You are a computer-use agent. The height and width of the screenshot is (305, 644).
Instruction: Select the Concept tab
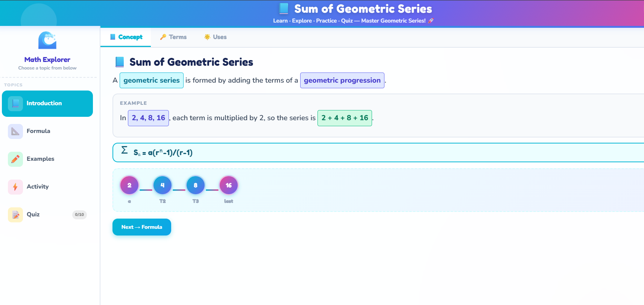[126, 37]
